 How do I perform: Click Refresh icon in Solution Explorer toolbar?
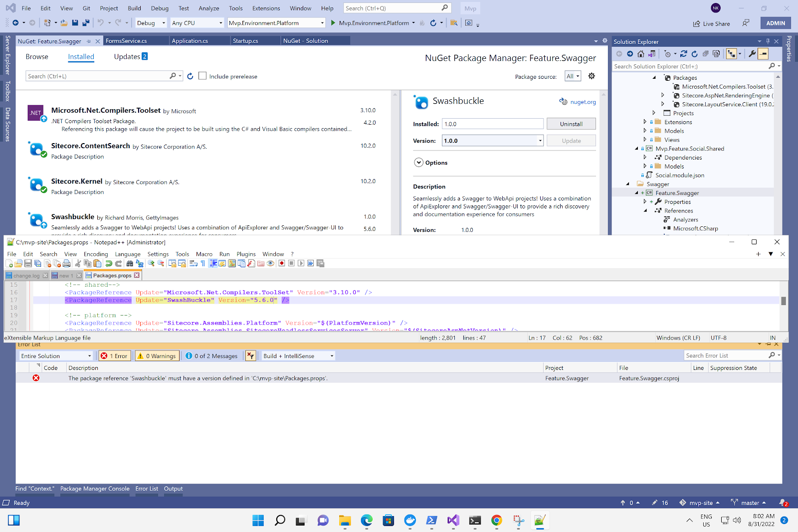[694, 54]
